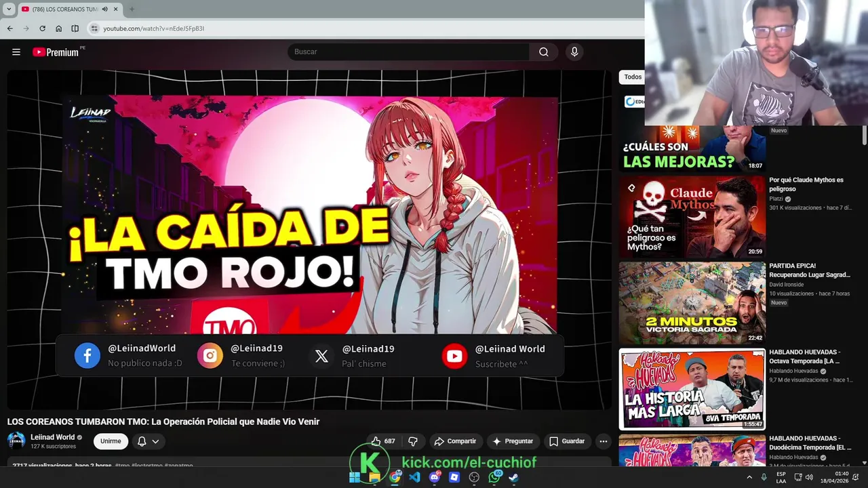Click the Compartir share button
Viewport: 868px width, 488px height.
[455, 441]
